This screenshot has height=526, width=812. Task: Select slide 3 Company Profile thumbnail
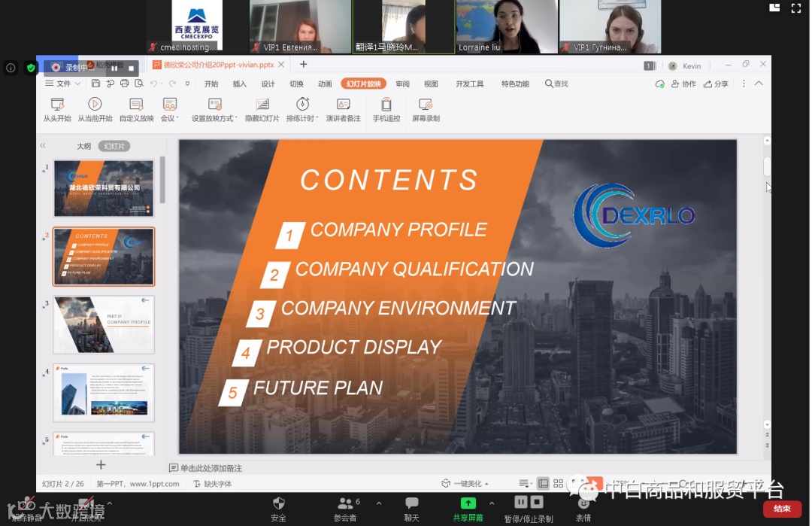(104, 325)
